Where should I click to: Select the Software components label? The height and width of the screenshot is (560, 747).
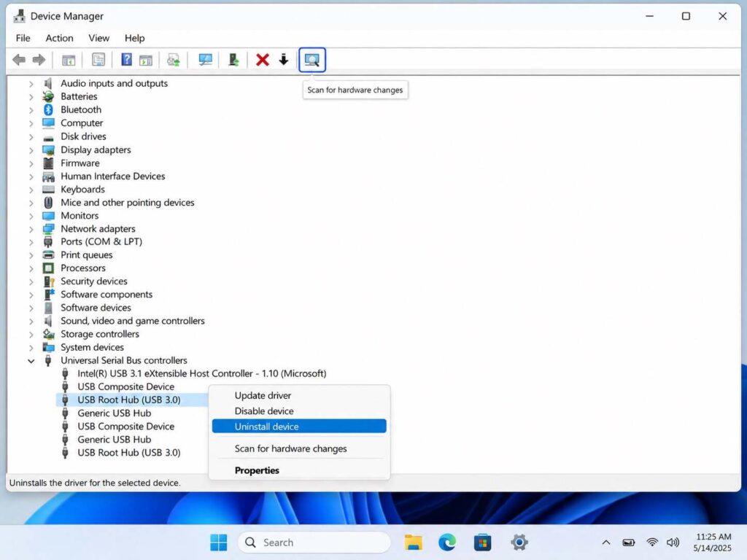click(107, 295)
